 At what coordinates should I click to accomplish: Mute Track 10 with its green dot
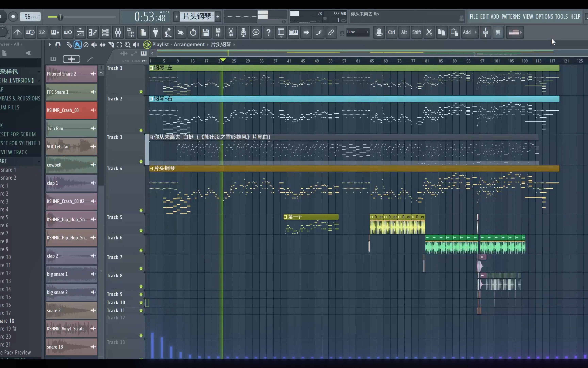click(x=141, y=303)
